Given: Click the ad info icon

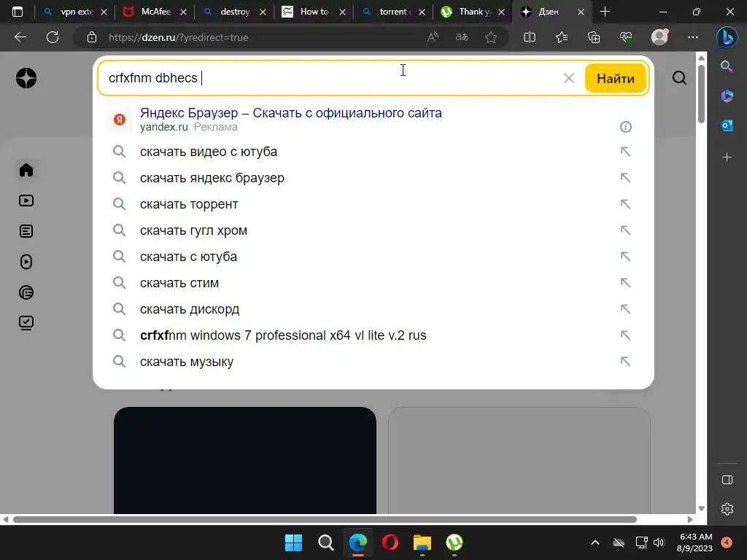Looking at the screenshot, I should coord(625,127).
